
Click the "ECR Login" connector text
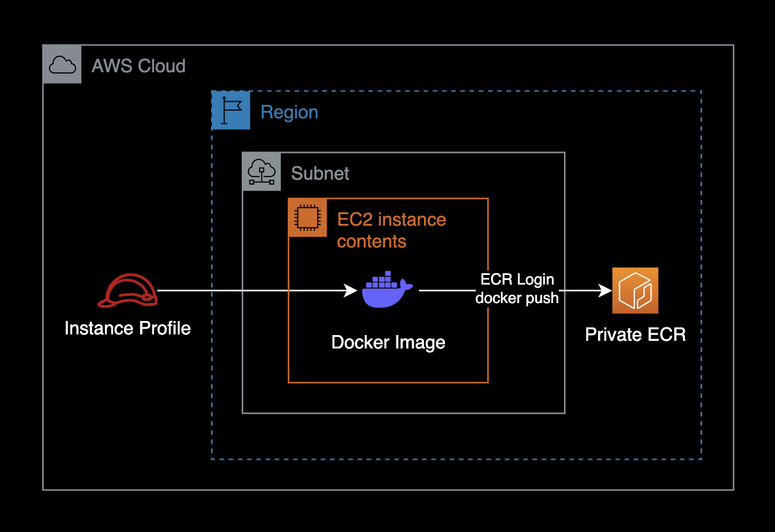(x=517, y=280)
